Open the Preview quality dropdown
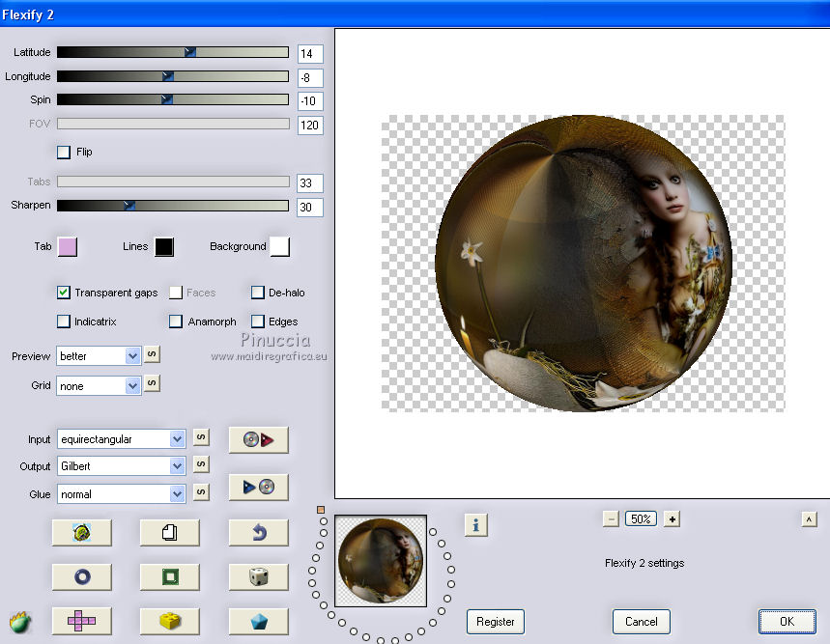The height and width of the screenshot is (644, 830). tap(99, 356)
